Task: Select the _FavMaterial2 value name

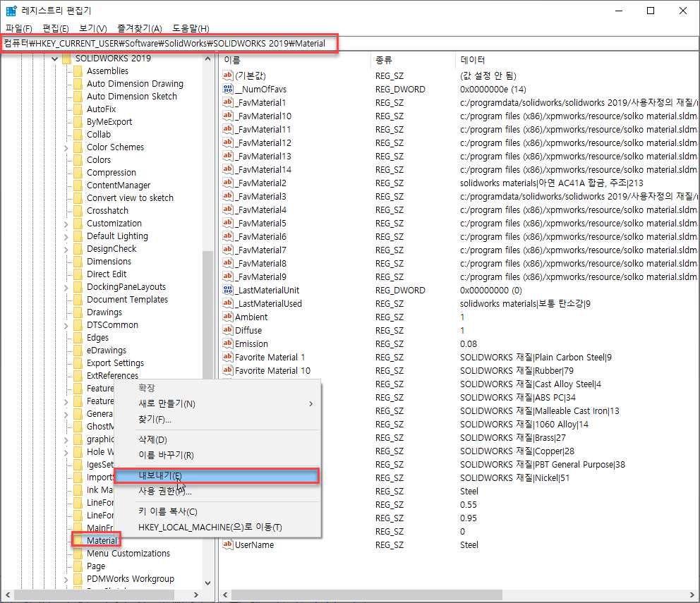Action: point(260,183)
